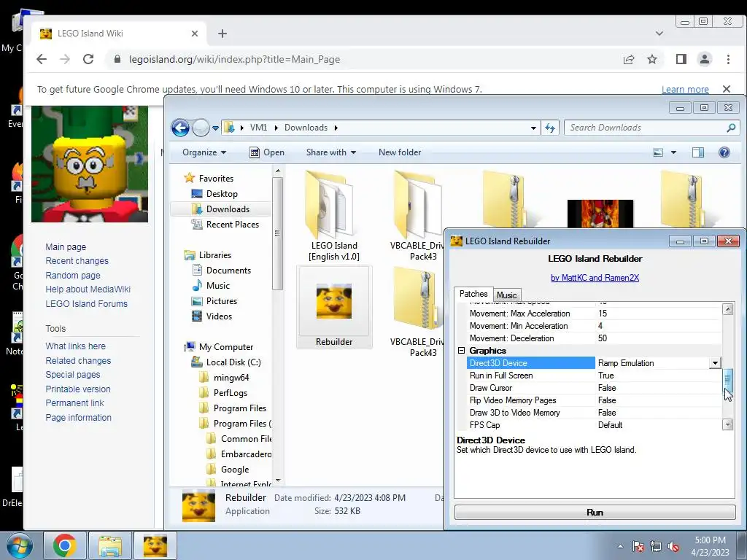Select the Patches tab in Rebuilder
This screenshot has width=747, height=560.
click(473, 294)
